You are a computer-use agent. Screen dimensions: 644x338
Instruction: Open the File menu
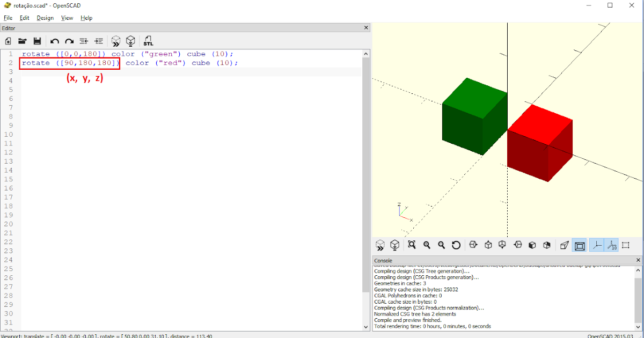(x=8, y=18)
